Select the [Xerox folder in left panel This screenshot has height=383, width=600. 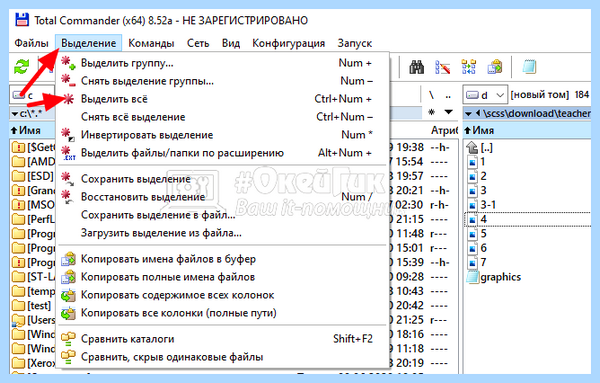[x=33, y=363]
